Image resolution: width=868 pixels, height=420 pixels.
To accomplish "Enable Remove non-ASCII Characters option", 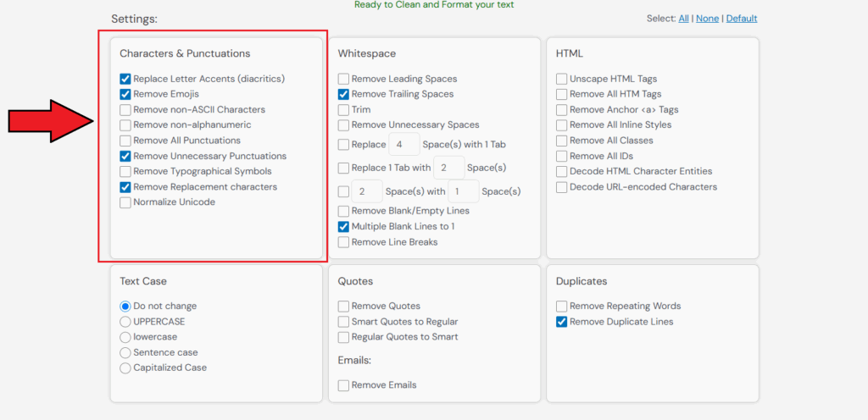I will (125, 110).
